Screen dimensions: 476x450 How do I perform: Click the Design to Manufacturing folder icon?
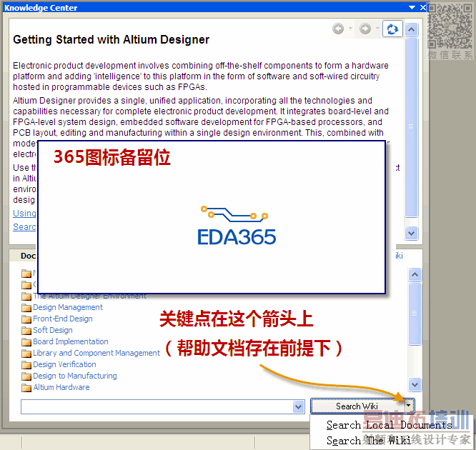pos(26,376)
